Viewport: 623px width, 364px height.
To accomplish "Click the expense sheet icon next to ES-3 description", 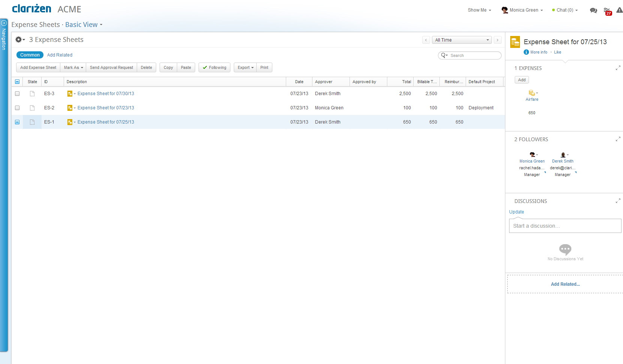I will (x=70, y=94).
